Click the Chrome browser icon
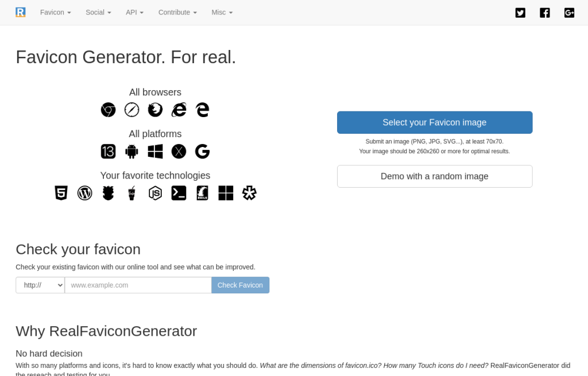Image resolution: width=588 pixels, height=376 pixels. tap(108, 110)
